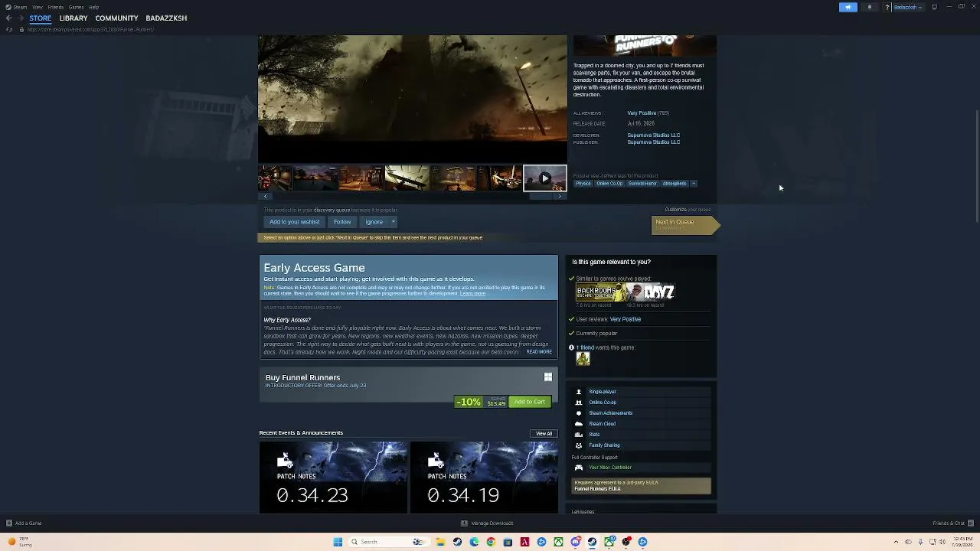Click the Single-player feature icon
The width and height of the screenshot is (980, 551).
coord(579,392)
